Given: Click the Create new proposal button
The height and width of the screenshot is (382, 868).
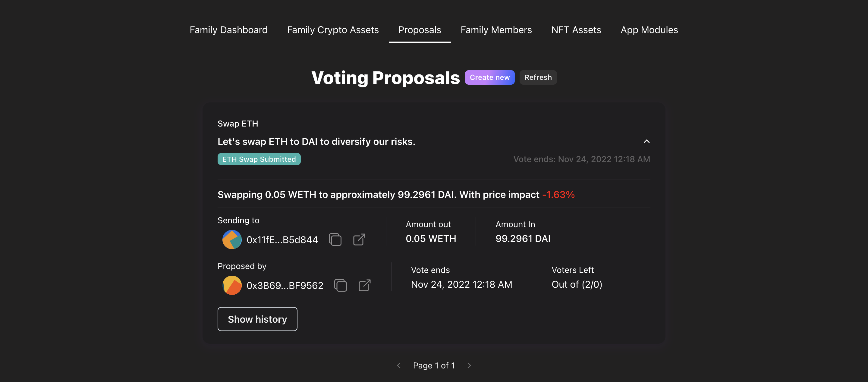Looking at the screenshot, I should (x=489, y=77).
